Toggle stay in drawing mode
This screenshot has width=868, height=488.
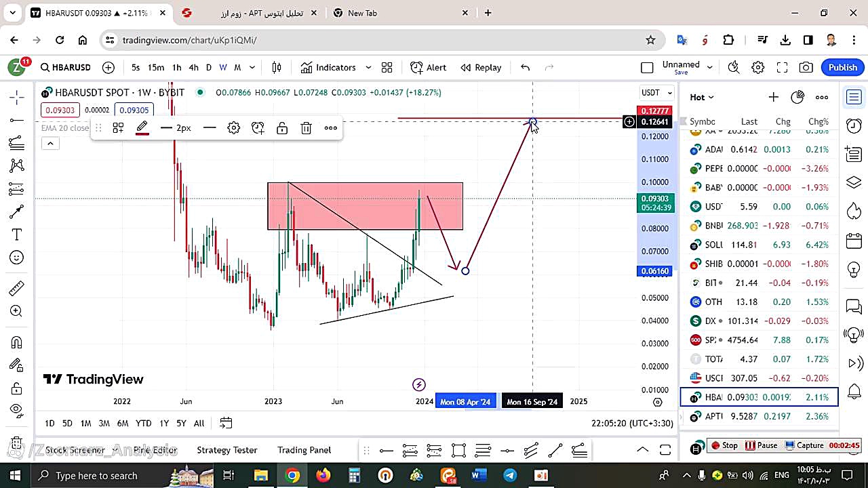pyautogui.click(x=16, y=365)
